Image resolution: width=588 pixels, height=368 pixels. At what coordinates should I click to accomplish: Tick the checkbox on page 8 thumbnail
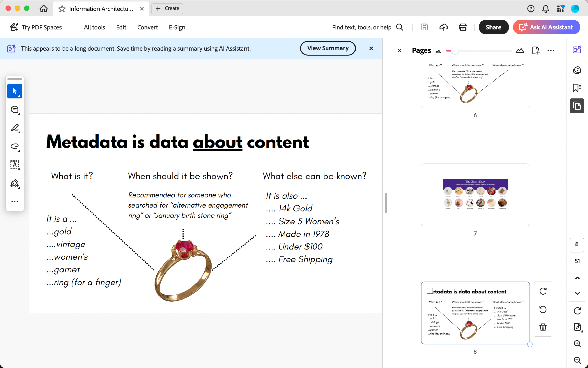coord(430,291)
